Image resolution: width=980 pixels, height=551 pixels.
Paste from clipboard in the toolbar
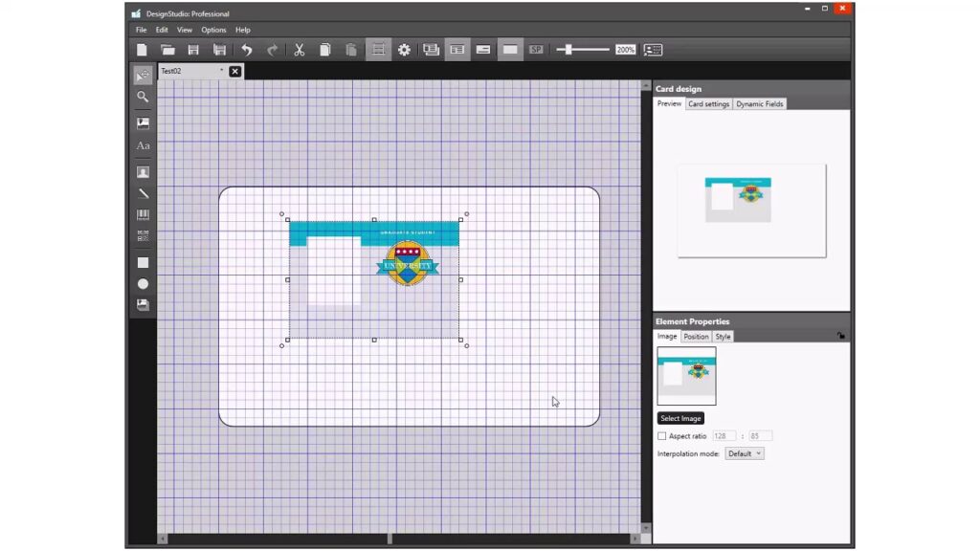pos(351,50)
